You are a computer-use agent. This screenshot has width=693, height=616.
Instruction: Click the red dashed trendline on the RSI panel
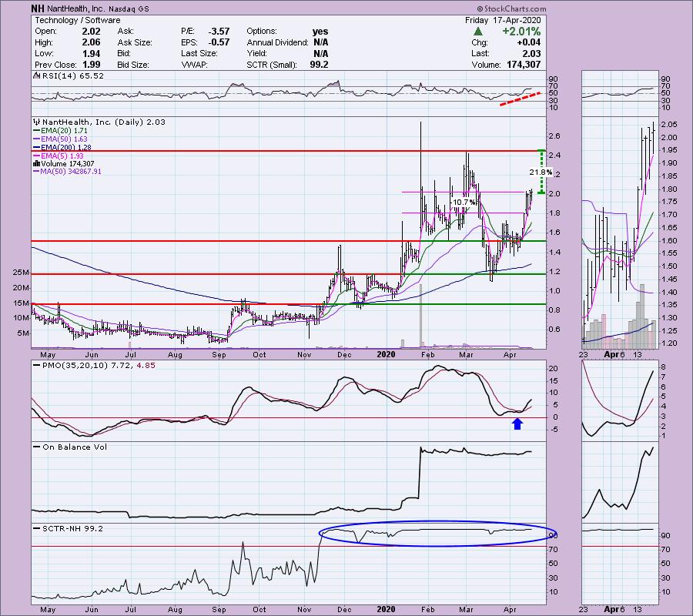click(518, 99)
